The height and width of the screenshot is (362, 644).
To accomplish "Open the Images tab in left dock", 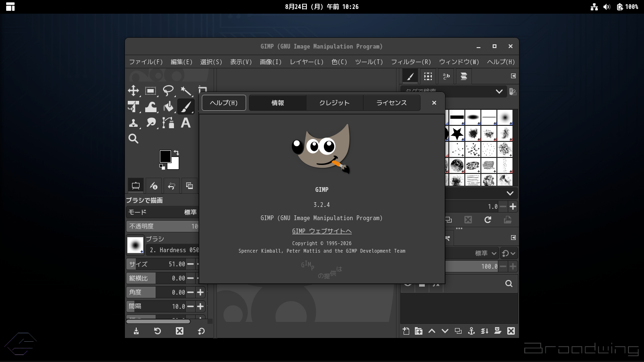I will [190, 186].
